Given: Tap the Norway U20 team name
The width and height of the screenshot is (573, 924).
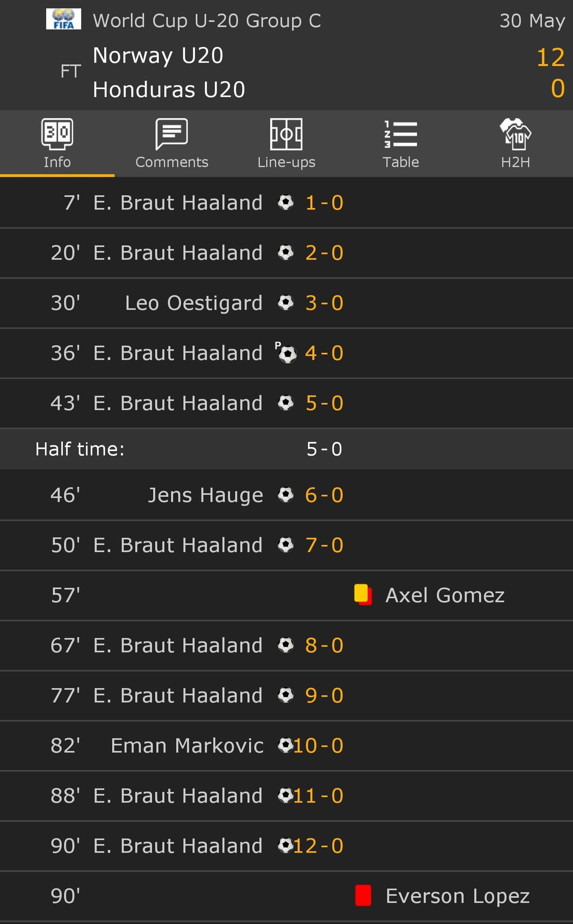Looking at the screenshot, I should [x=158, y=56].
